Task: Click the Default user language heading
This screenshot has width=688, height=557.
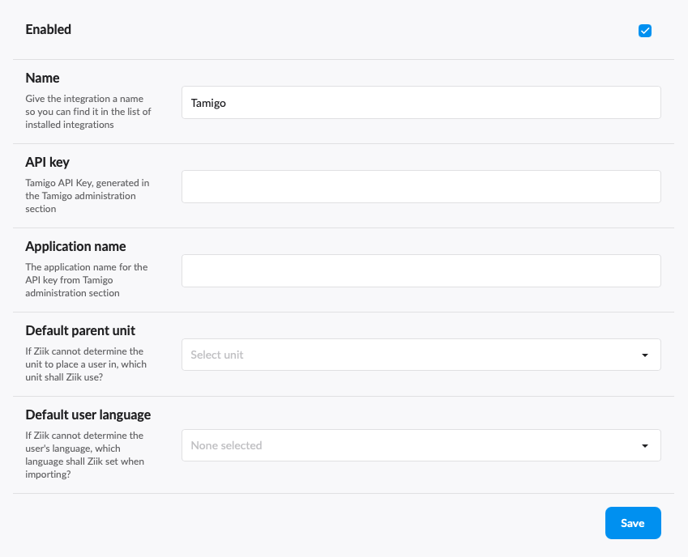Action: coord(88,415)
